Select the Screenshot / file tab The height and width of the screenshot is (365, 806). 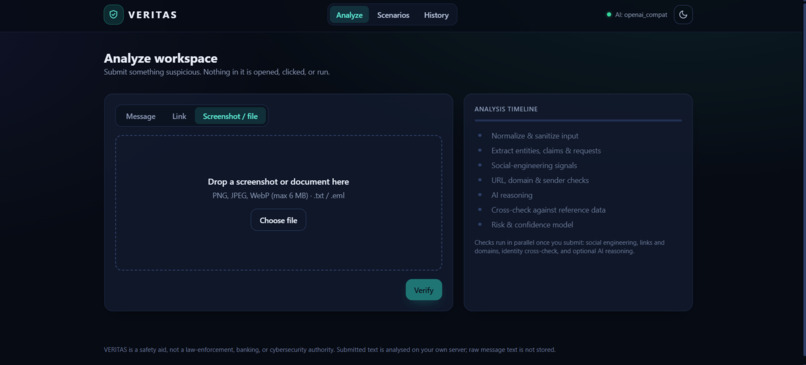[x=230, y=116]
